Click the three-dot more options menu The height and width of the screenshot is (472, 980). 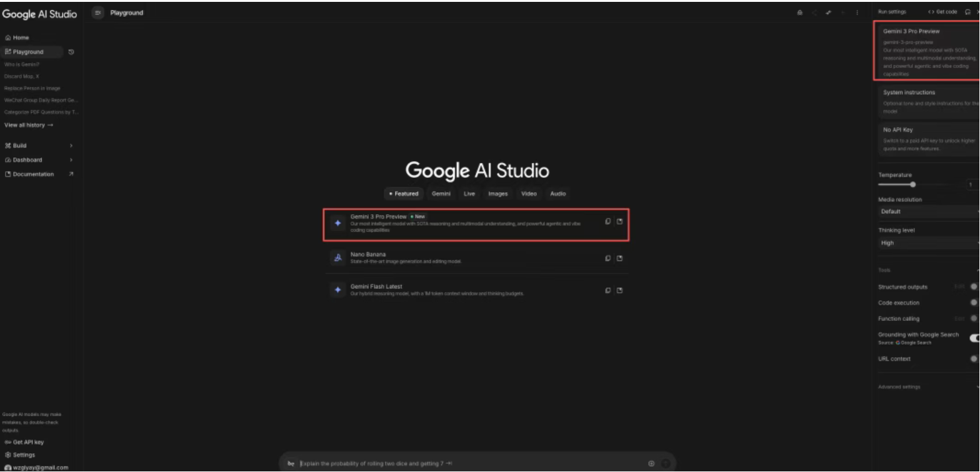pyautogui.click(x=857, y=12)
